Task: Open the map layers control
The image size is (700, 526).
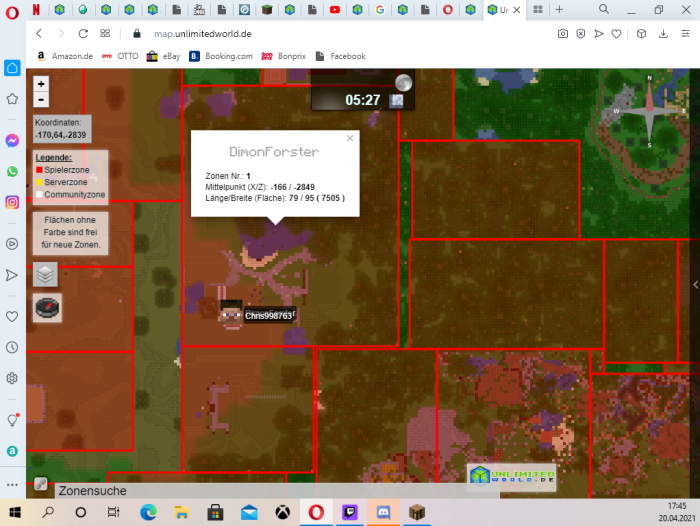Action: click(x=45, y=274)
